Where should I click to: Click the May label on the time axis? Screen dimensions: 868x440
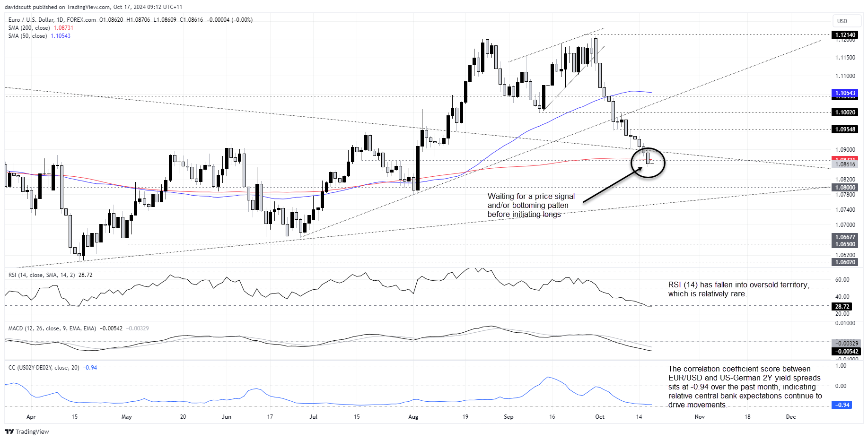(127, 417)
